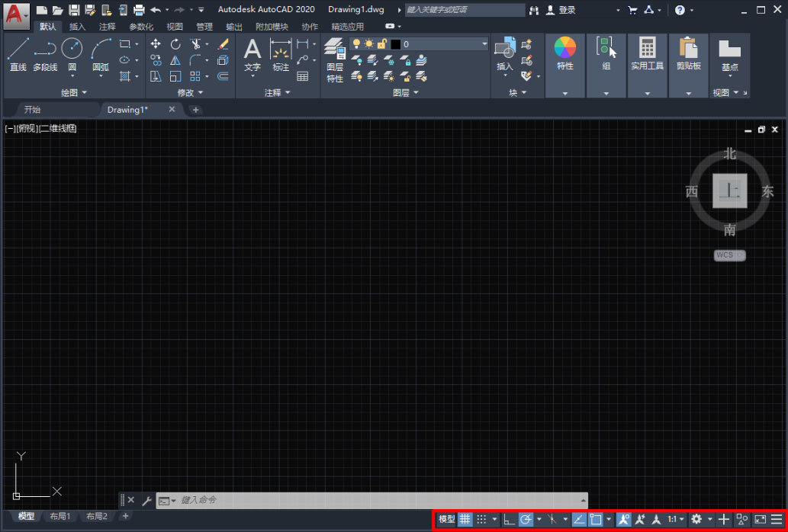Image resolution: width=788 pixels, height=532 pixels.
Task: Switch to the 插入 ribbon tab
Action: [x=76, y=25]
